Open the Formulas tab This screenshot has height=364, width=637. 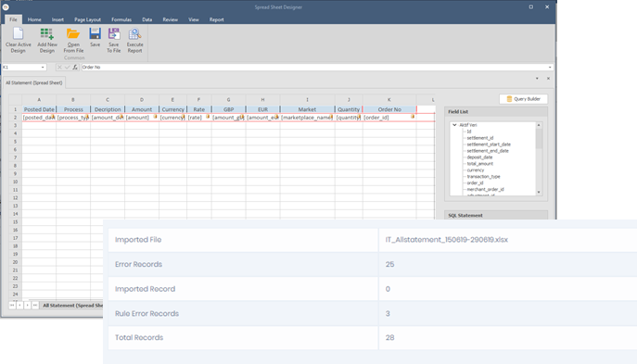(121, 19)
